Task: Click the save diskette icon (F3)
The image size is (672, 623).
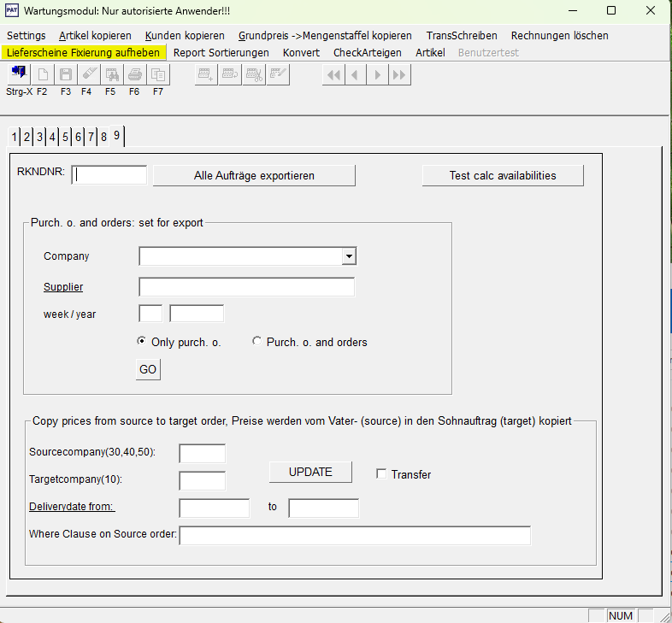Action: point(65,75)
